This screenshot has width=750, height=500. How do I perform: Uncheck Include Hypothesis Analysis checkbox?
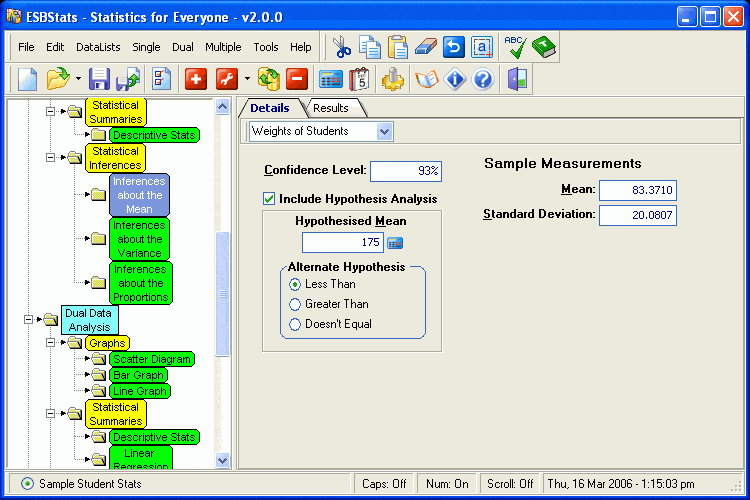click(x=269, y=199)
